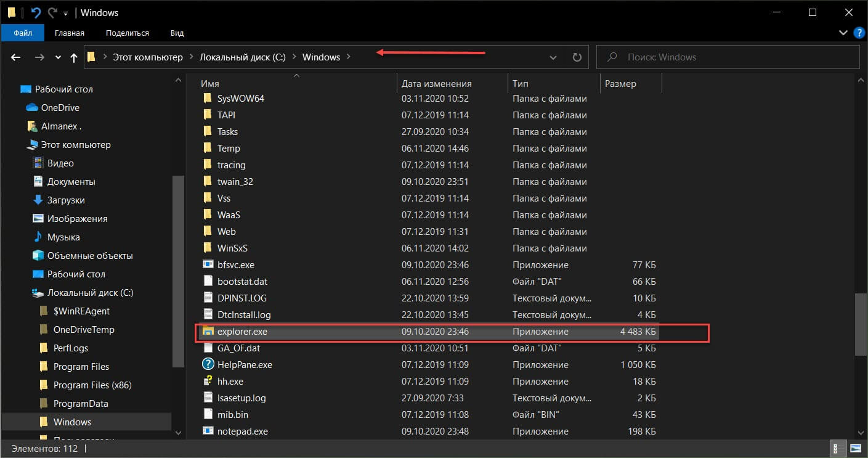
Task: Click the hh.exe application icon
Action: [x=207, y=382]
